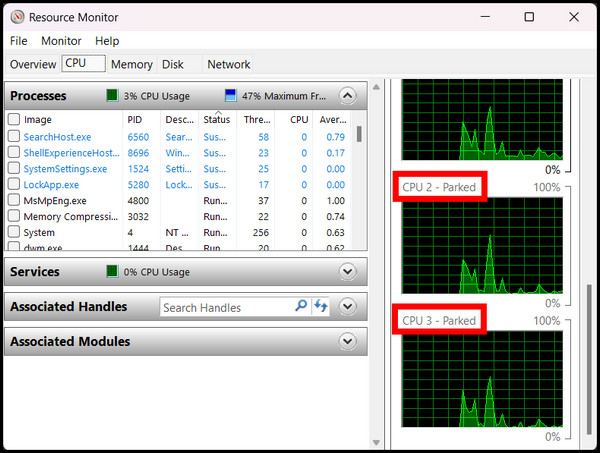Click the refresh arrows icon beside Search Handles
The image size is (600, 453).
[321, 306]
